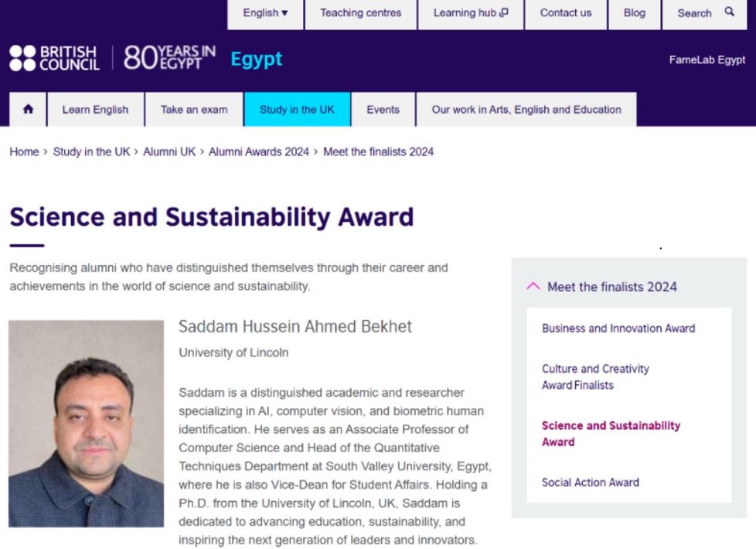The image size is (756, 549).
Task: Select the Study in the UK tab
Action: pyautogui.click(x=297, y=110)
